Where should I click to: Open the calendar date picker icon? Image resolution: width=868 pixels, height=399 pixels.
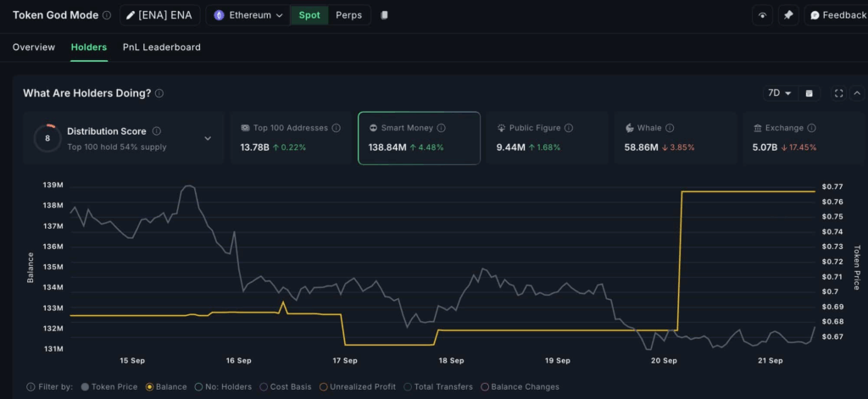click(809, 93)
